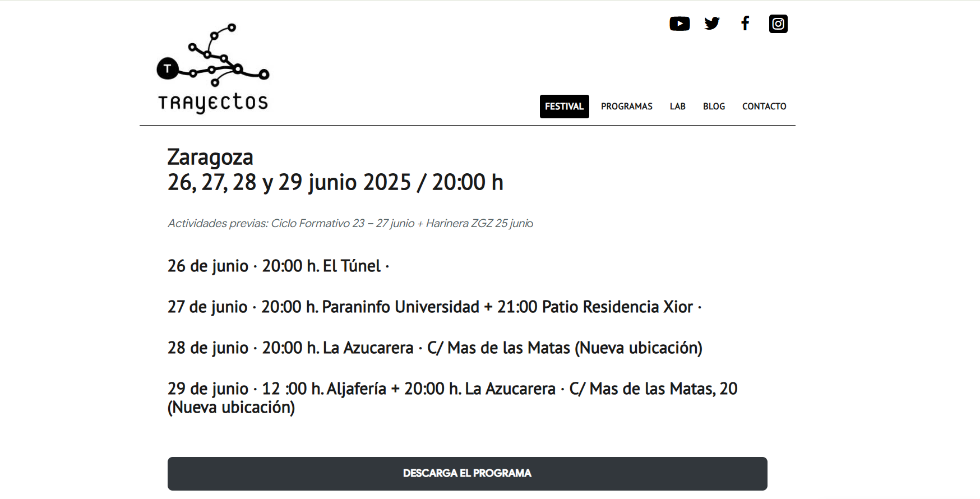Select the '28 de junio' La Azucarera line
This screenshot has width=980, height=499.
point(435,348)
